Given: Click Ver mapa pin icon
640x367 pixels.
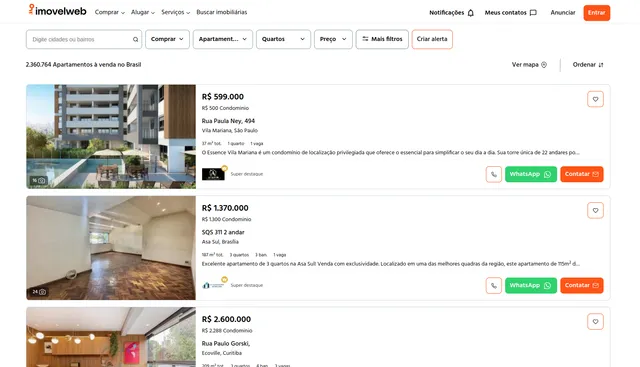Looking at the screenshot, I should [x=544, y=65].
